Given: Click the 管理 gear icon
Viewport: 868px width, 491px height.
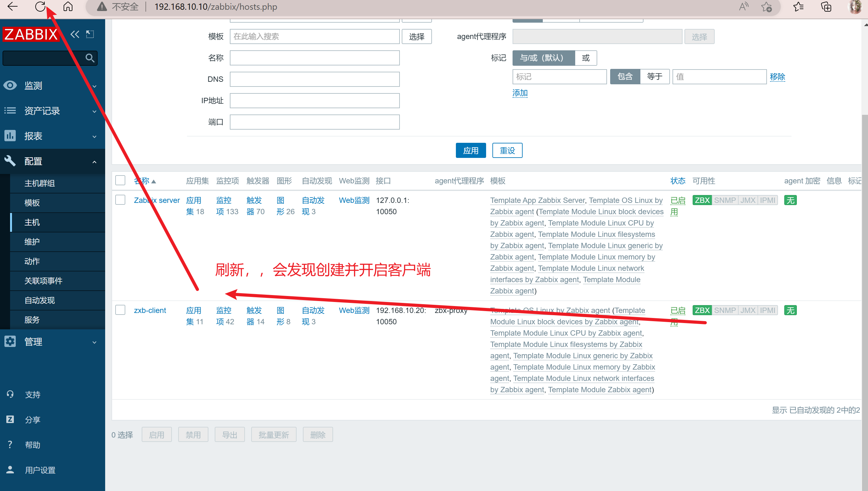Looking at the screenshot, I should [10, 341].
